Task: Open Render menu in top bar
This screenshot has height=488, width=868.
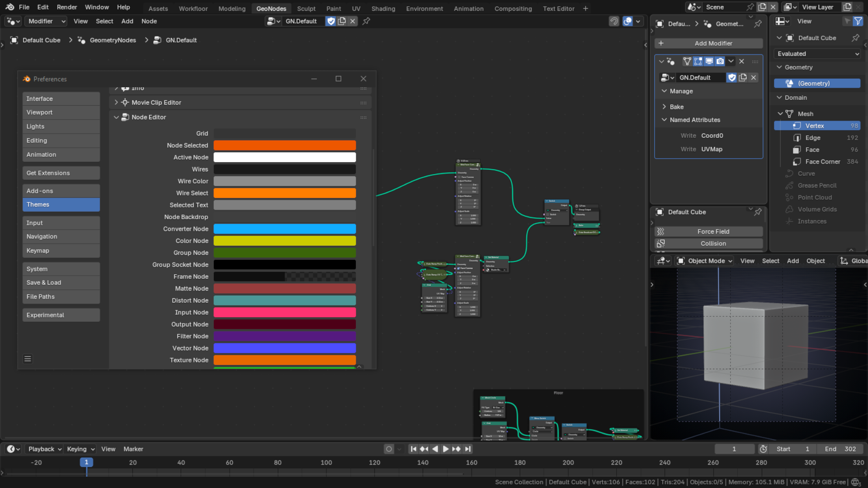Action: coord(67,7)
